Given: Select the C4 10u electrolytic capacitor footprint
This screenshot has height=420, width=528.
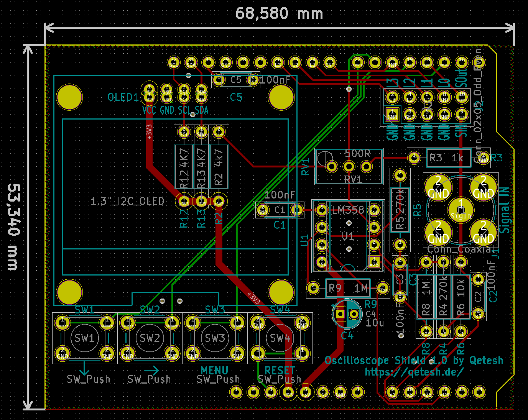Looking at the screenshot, I should click(x=346, y=313).
